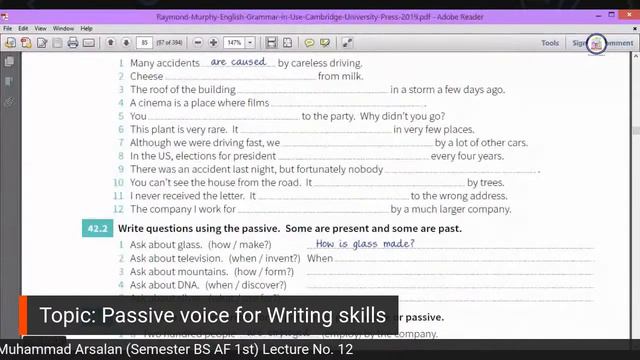640x360 pixels.
Task: Click the page number field showing 85
Action: 144,42
